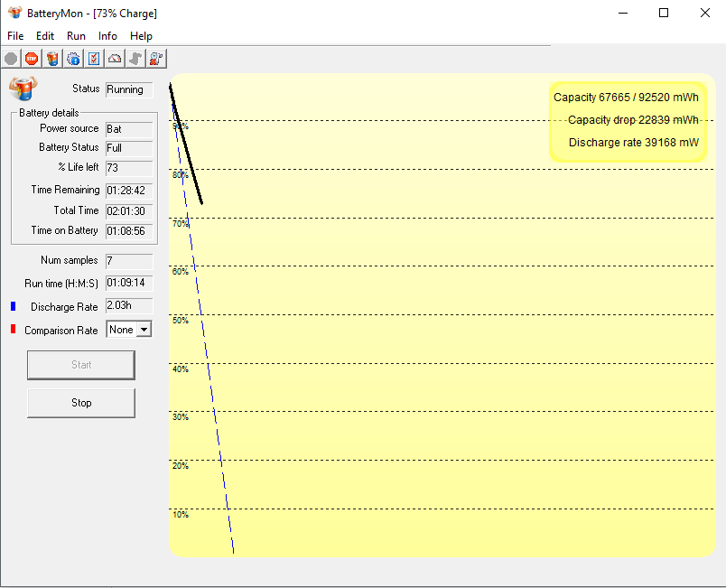This screenshot has width=726, height=588.
Task: Open the blue gear information toolbar icon
Action: tap(73, 59)
